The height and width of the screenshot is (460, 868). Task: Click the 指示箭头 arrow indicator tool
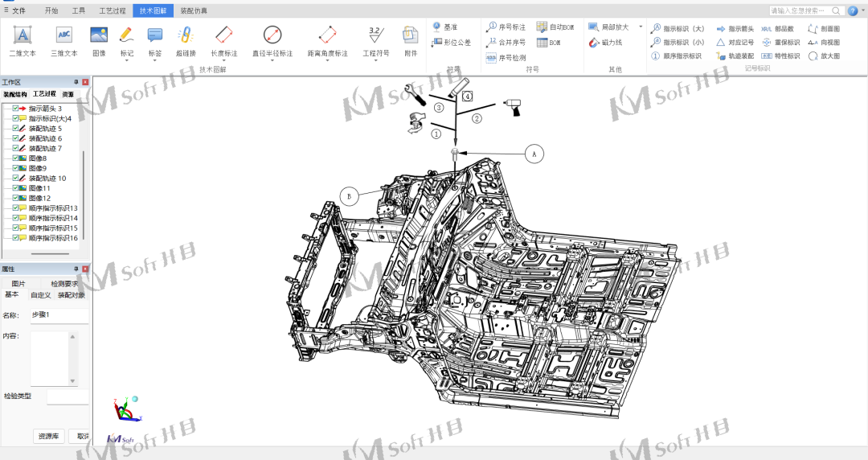coord(735,28)
